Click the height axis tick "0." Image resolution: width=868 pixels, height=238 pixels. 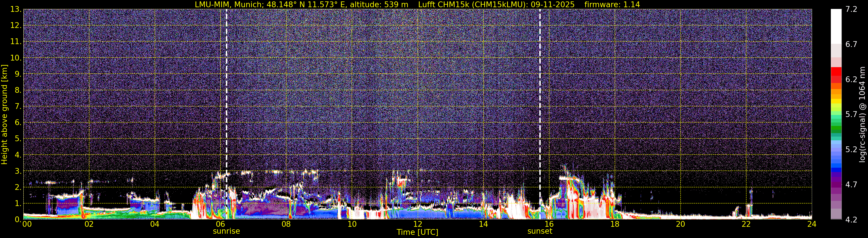coord(18,220)
